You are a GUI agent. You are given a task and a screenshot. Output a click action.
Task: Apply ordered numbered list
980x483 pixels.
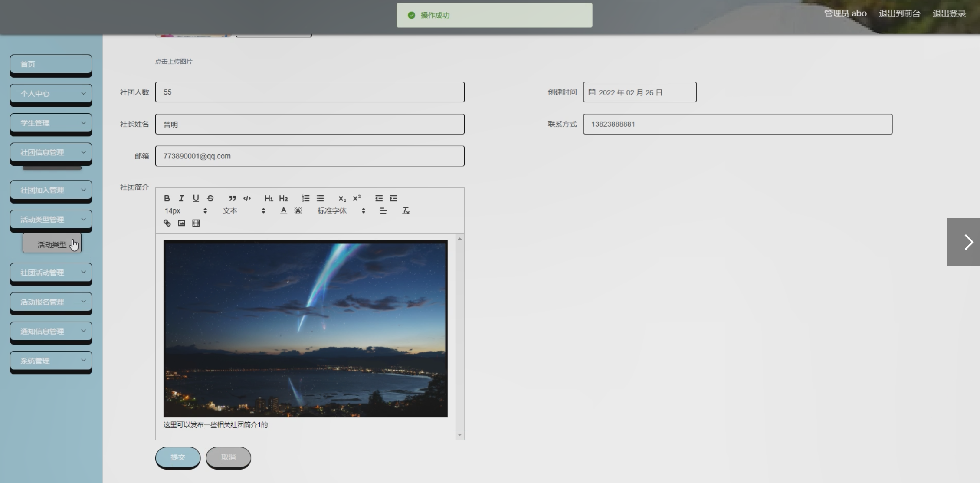click(306, 198)
